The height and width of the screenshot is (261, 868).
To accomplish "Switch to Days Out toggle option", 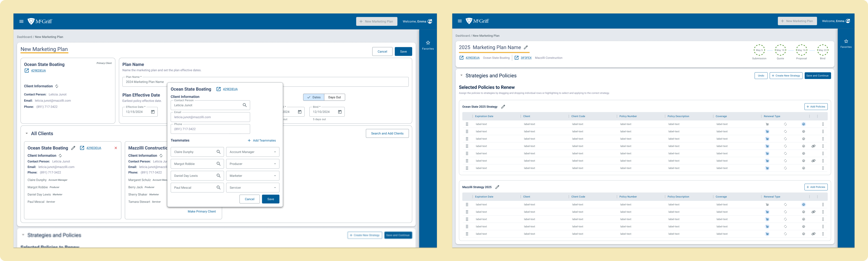I will (334, 97).
